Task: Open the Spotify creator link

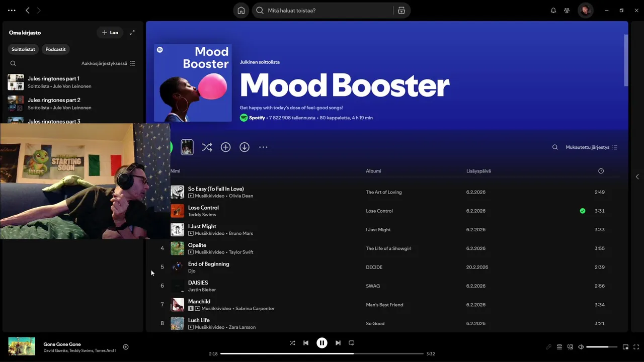Action: 257,118
